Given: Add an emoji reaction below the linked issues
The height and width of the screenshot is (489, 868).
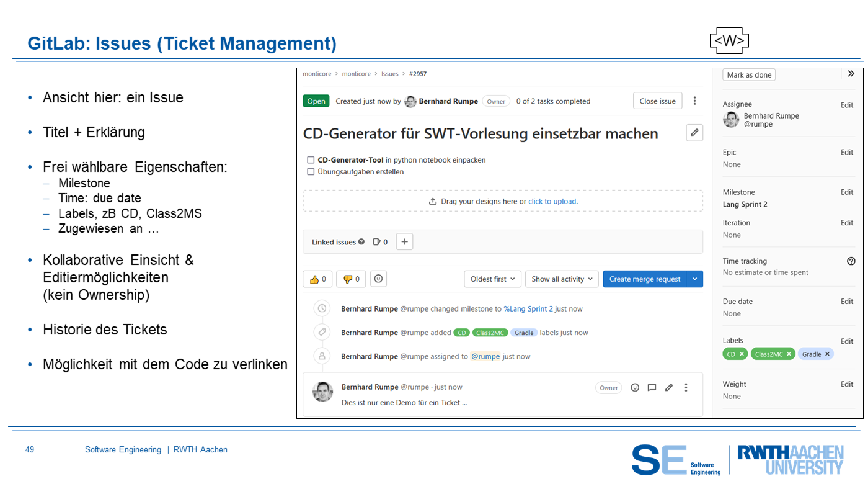Looking at the screenshot, I should [x=379, y=279].
